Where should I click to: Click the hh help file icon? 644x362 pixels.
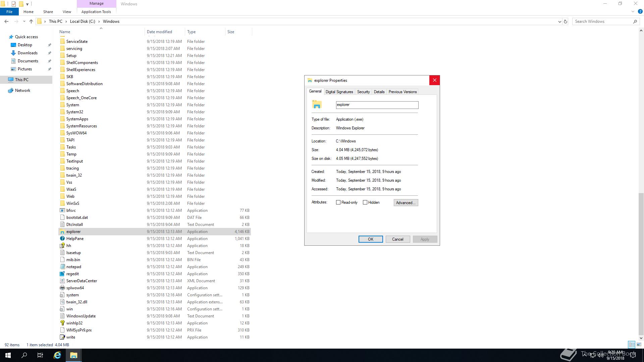[62, 246]
